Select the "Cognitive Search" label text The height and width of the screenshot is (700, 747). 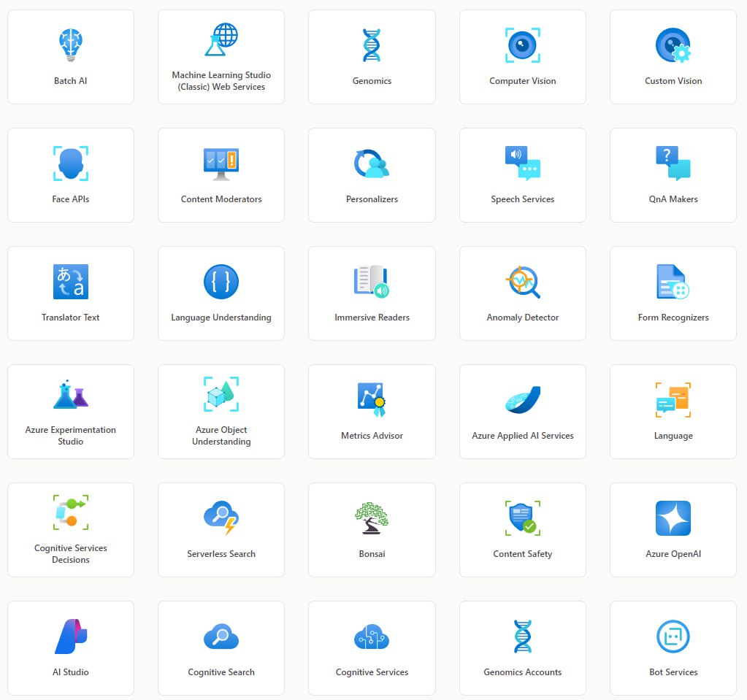(x=221, y=672)
